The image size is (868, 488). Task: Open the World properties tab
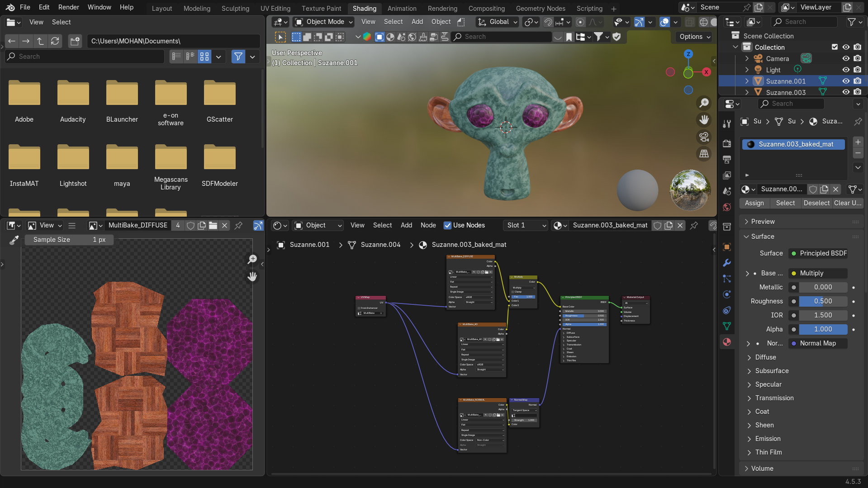coord(727,207)
